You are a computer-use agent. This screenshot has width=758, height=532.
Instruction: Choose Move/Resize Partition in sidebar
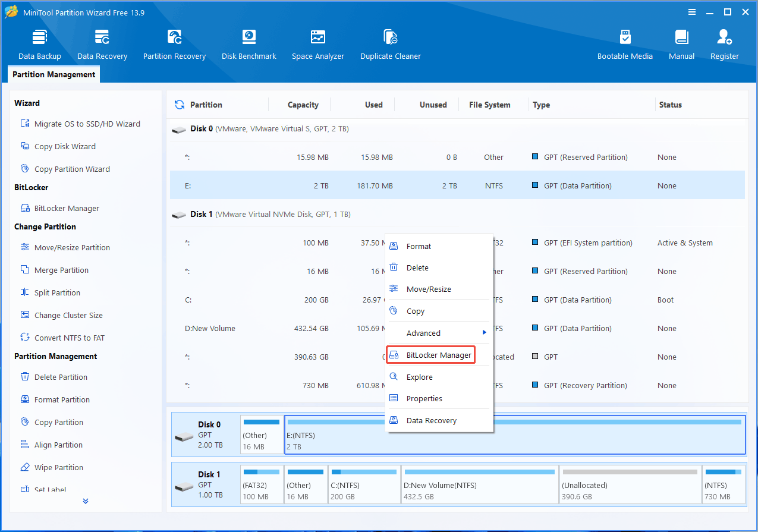tap(65, 247)
